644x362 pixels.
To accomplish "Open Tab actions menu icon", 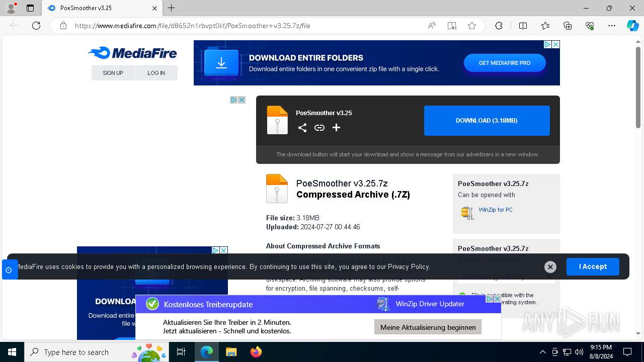I will 30,8.
